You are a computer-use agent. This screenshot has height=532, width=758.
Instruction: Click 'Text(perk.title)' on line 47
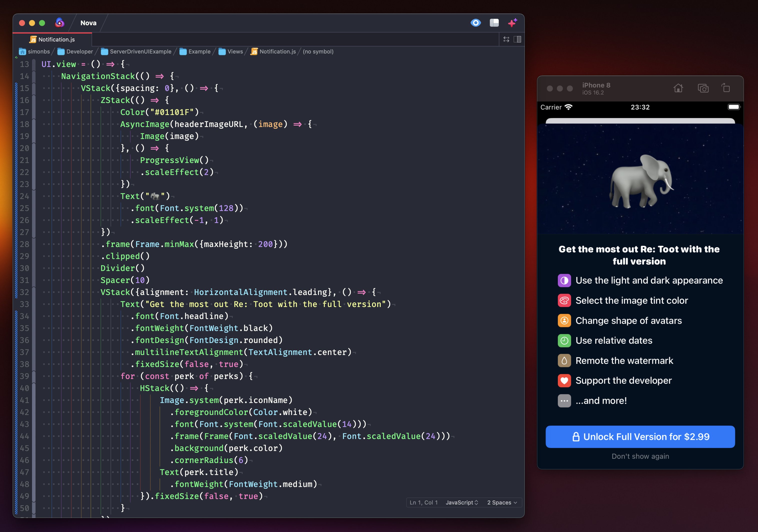tap(199, 472)
